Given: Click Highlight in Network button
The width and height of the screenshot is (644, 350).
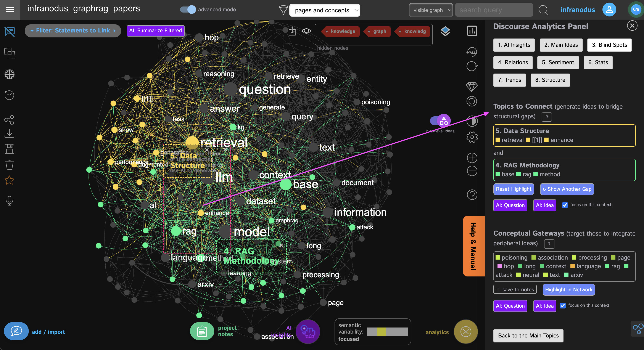Looking at the screenshot, I should [568, 290].
